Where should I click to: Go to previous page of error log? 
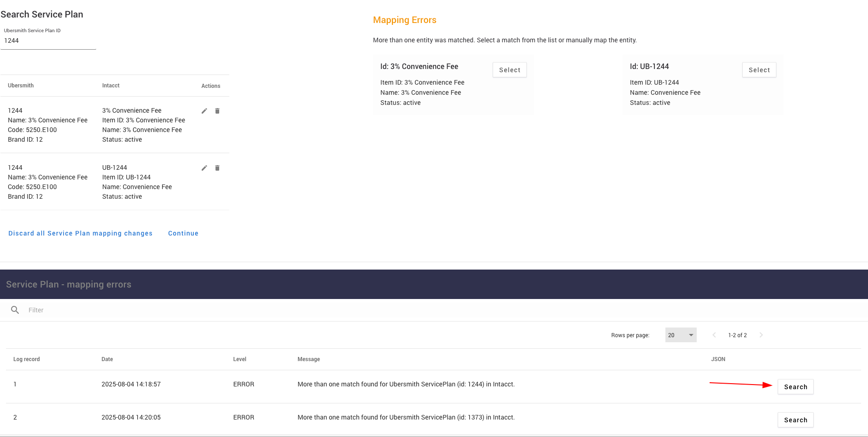[x=714, y=335]
